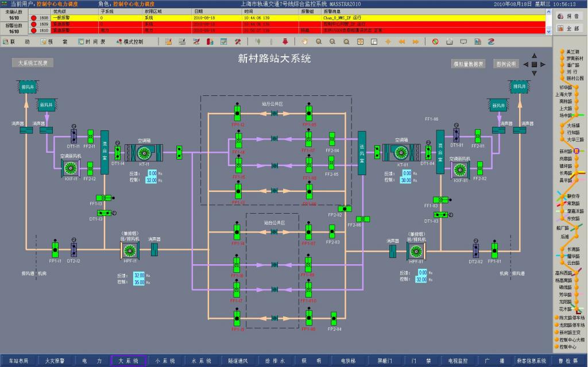This screenshot has width=588, height=367.
Task: Open the 模式控制 toolbar menu
Action: pyautogui.click(x=129, y=42)
